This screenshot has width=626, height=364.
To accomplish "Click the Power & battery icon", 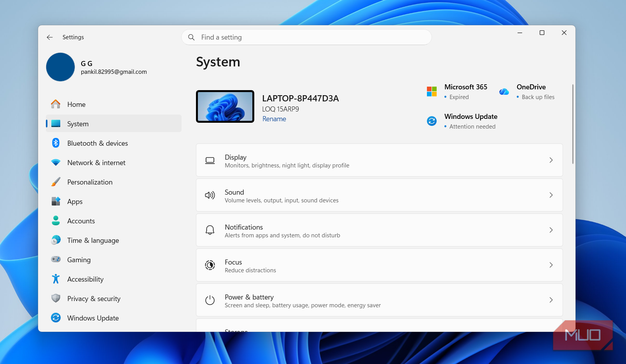I will coord(210,300).
